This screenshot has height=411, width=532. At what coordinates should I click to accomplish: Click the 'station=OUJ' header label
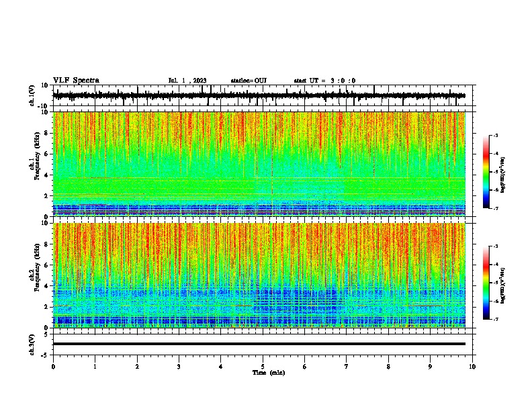tap(249, 81)
